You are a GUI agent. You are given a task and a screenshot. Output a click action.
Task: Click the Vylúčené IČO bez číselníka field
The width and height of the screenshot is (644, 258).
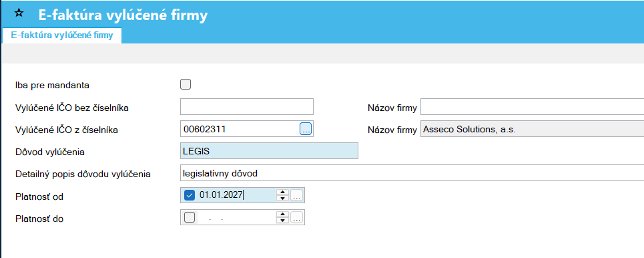tap(247, 106)
